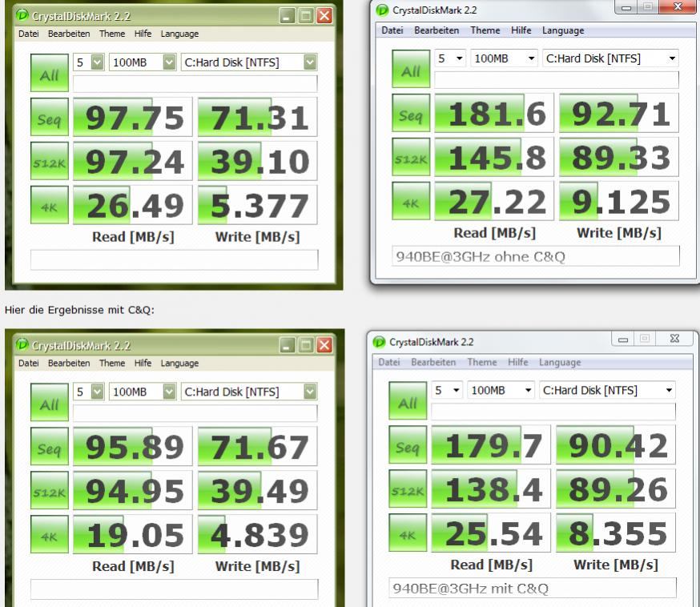
Task: Click the empty comment field in the 97.75 window
Action: [x=175, y=259]
